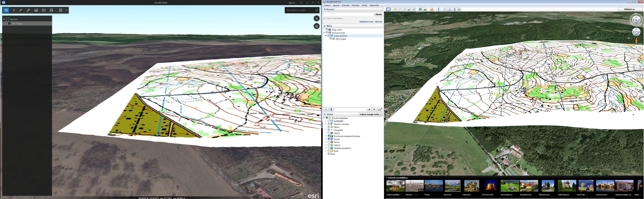Image resolution: width=644 pixels, height=199 pixels.
Task: Click the Print icon in Google Earth toolbar
Action: [450, 10]
